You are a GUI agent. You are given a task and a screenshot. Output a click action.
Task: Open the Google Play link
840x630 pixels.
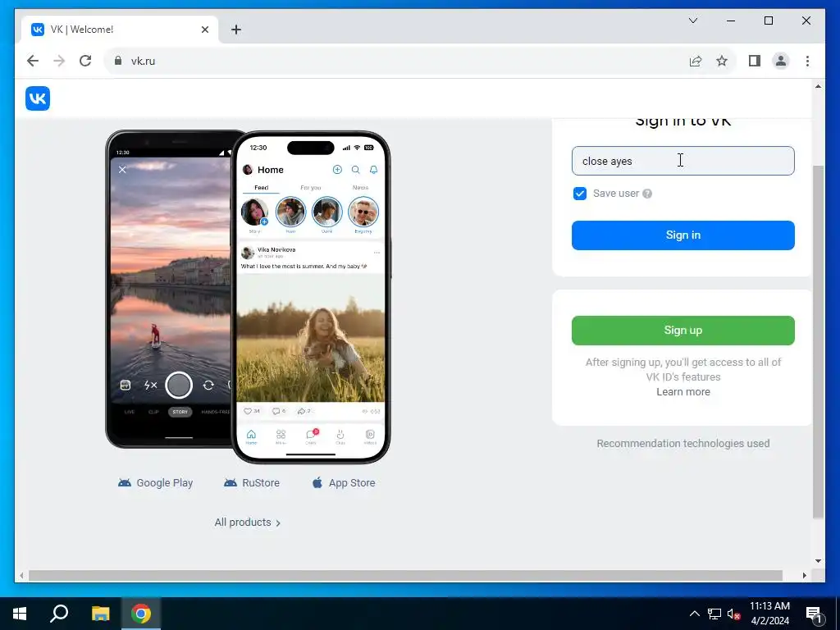155,482
